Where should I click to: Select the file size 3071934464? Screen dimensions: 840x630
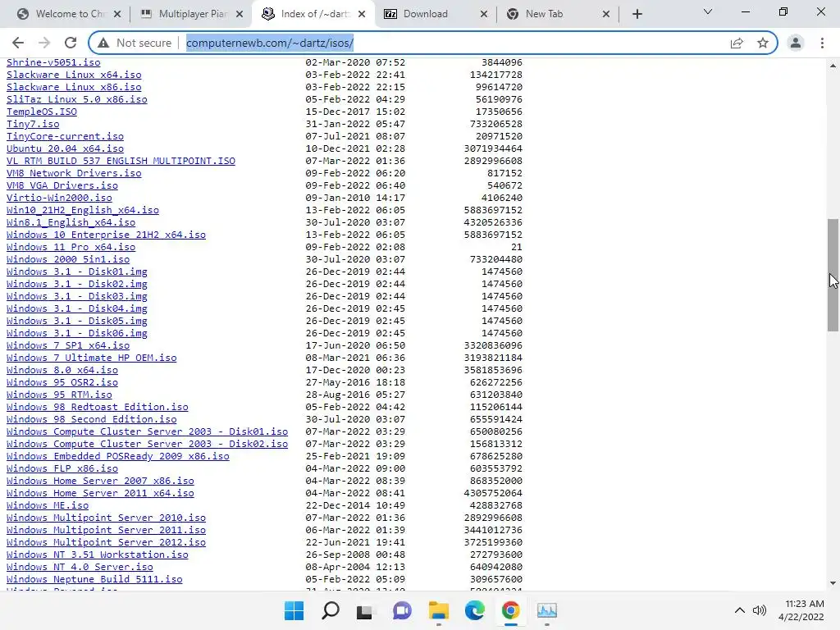tap(493, 148)
